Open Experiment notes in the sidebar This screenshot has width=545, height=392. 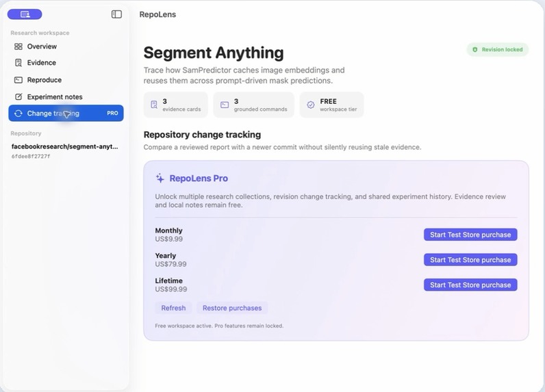tap(66, 97)
